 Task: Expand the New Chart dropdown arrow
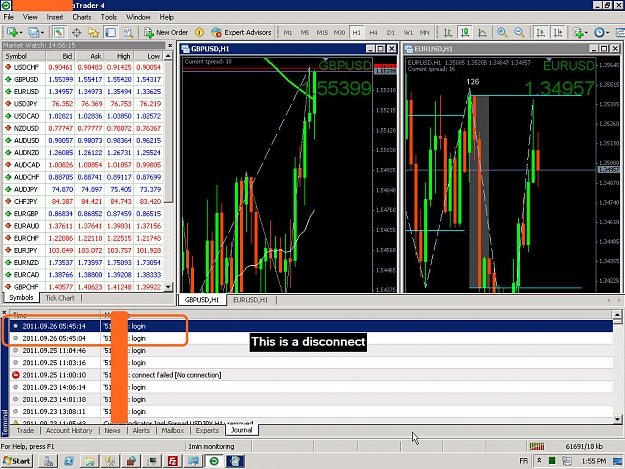(21, 33)
